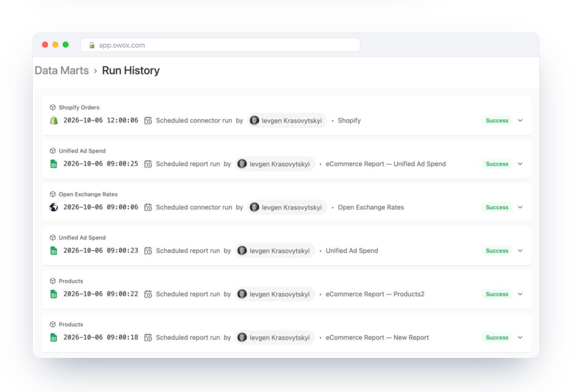Click the green sheet icon on the 09:00:22 run

coord(54,294)
